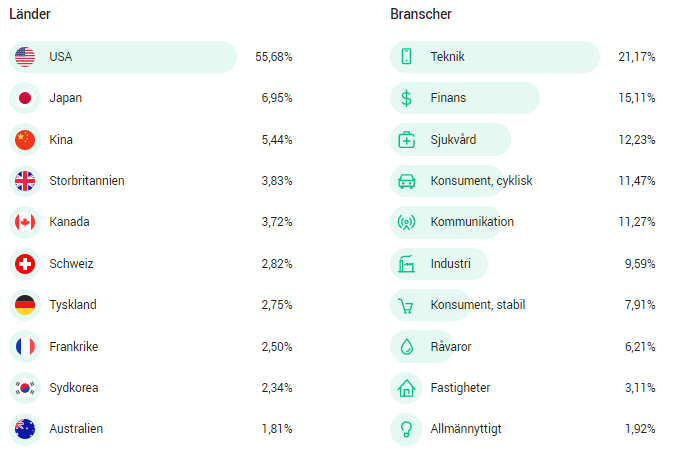673x471 pixels.
Task: Click the Teknik phone icon
Action: (x=406, y=57)
